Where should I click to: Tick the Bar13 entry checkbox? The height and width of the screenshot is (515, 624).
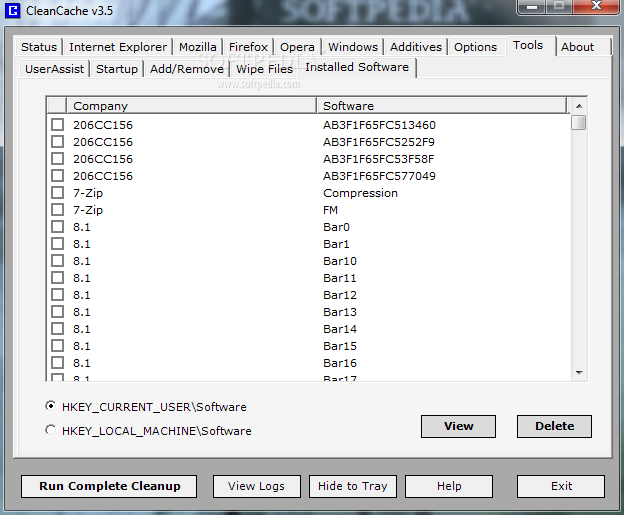point(57,312)
